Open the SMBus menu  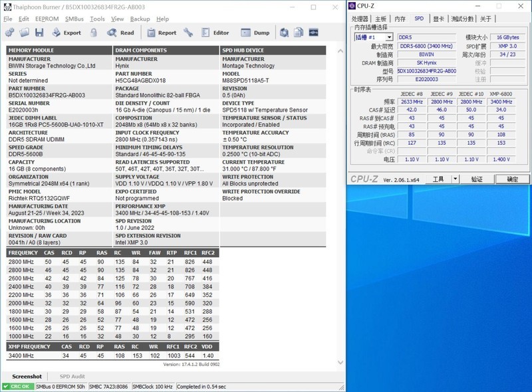[x=74, y=19]
